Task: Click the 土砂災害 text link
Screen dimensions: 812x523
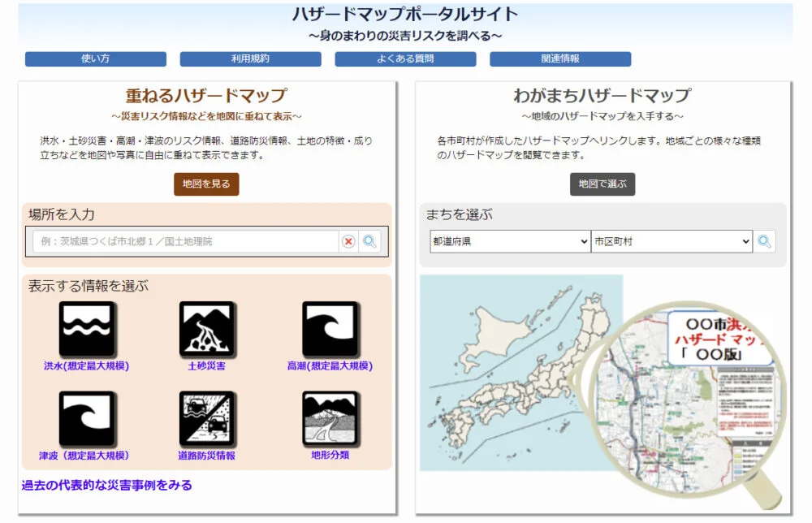Action: click(x=206, y=365)
